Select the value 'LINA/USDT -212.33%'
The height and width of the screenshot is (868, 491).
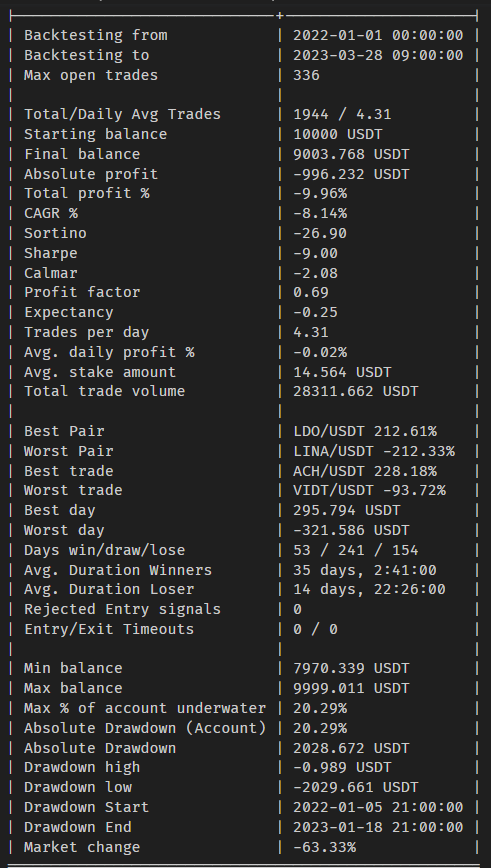(374, 451)
